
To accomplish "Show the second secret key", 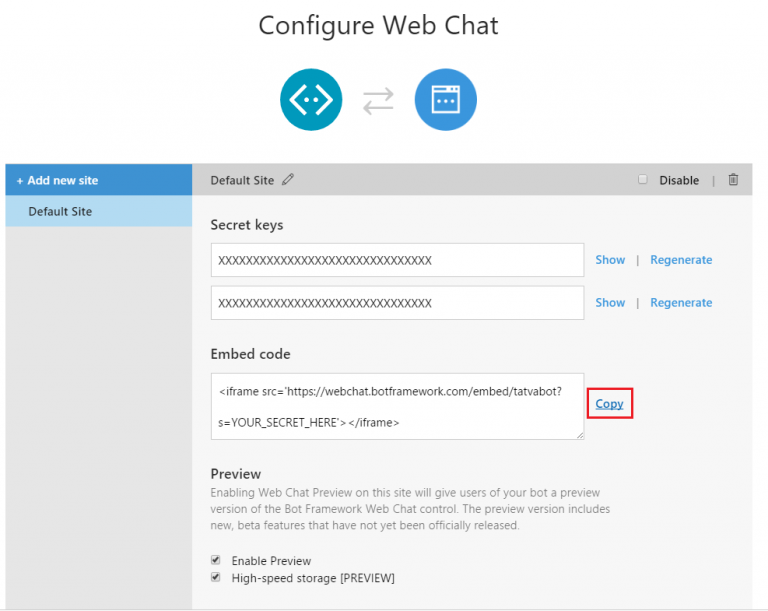I will pos(610,303).
